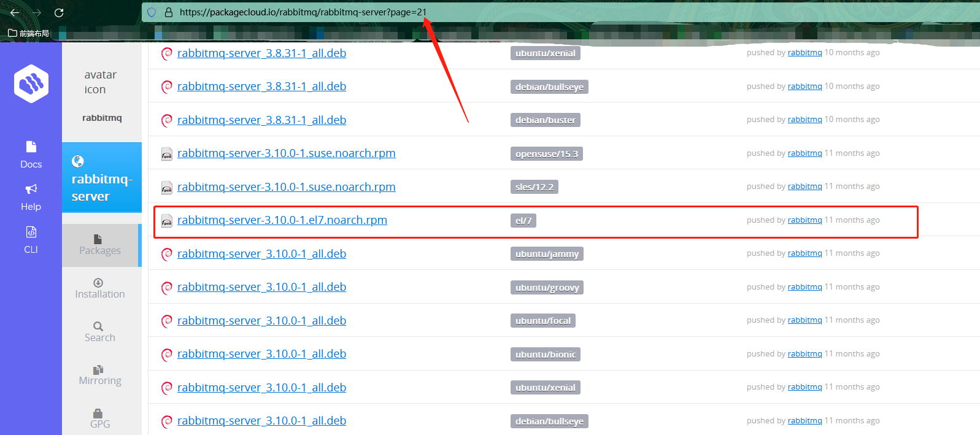Click the sles/12.2 distro badge
This screenshot has height=435, width=980.
coord(534,187)
